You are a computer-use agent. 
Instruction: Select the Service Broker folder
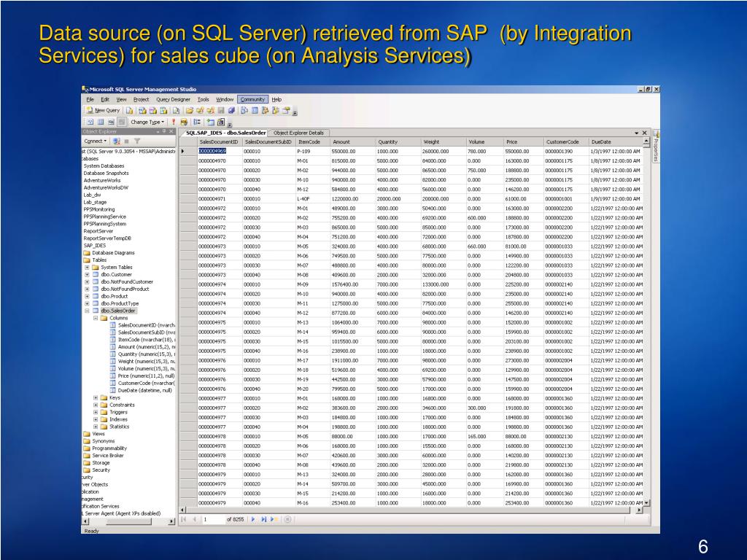click(108, 456)
